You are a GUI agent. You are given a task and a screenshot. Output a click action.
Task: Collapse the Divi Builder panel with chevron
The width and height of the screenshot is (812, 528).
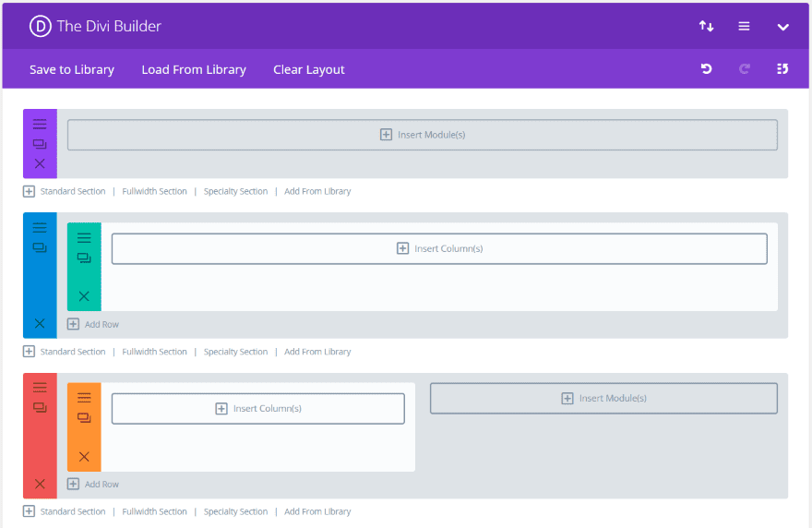click(782, 27)
